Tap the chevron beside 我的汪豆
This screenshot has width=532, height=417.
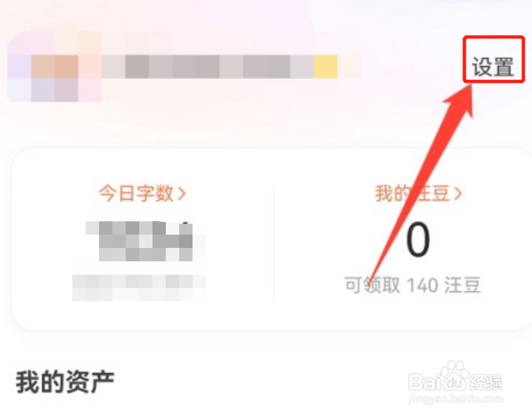[458, 194]
